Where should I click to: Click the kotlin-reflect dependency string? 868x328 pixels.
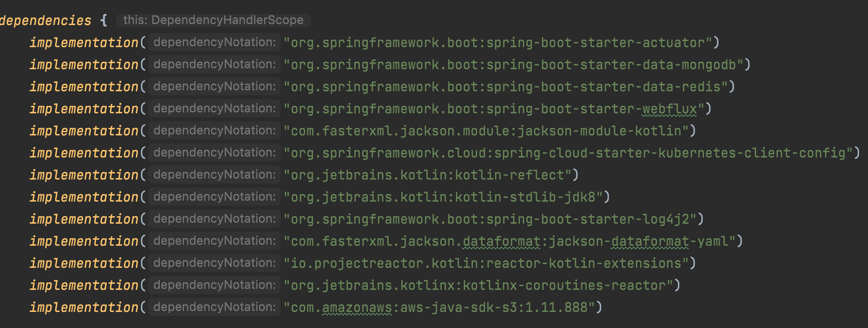tap(427, 175)
